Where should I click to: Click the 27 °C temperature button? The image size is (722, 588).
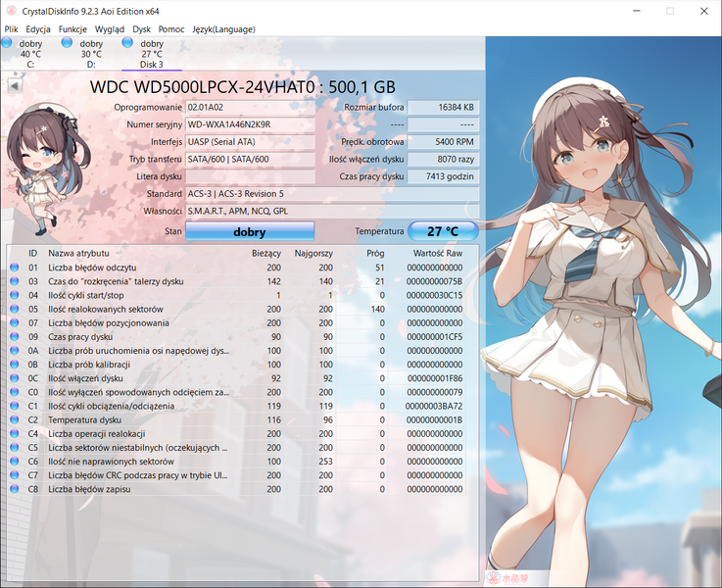tap(443, 231)
